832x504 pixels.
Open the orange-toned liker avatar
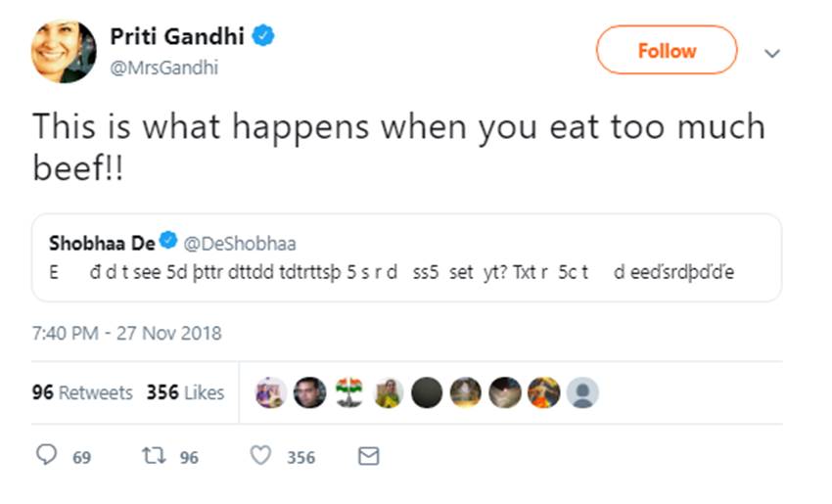tap(544, 392)
